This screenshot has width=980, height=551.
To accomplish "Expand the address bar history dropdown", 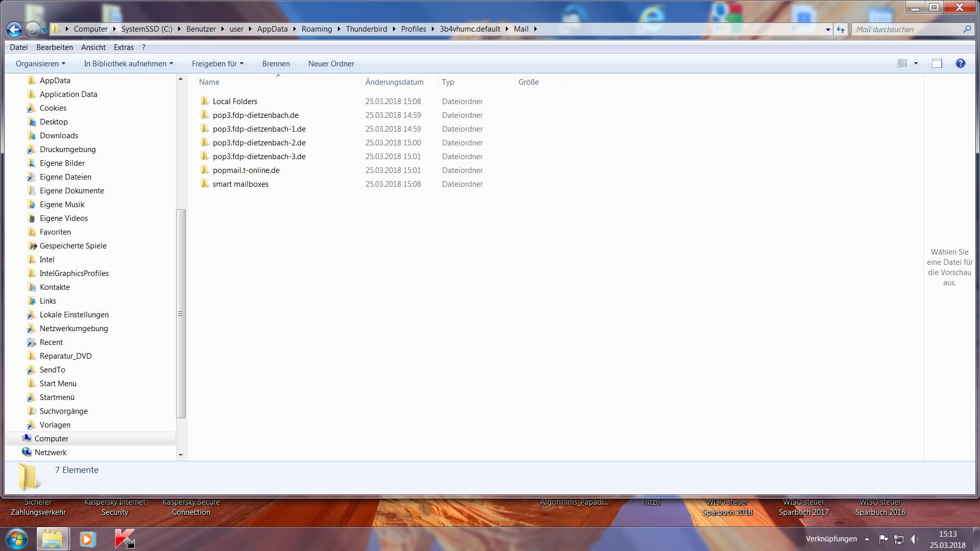I will click(x=828, y=30).
